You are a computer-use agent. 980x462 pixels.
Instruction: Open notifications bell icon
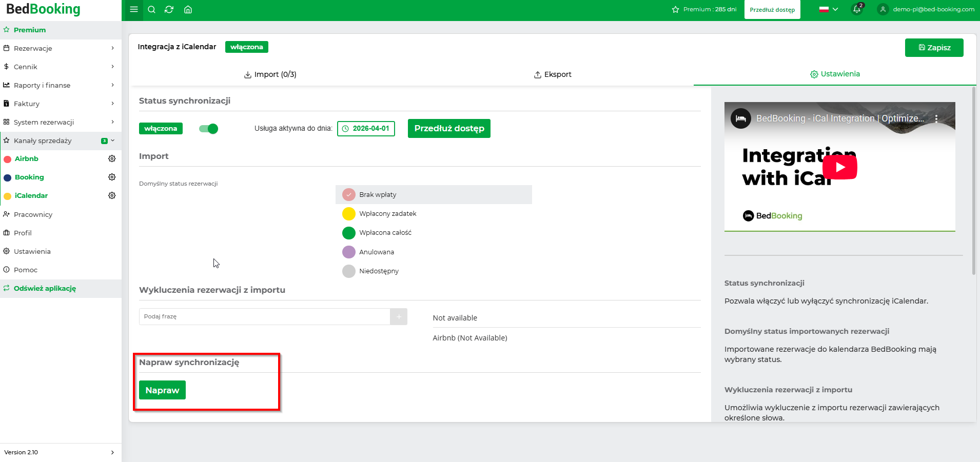[x=857, y=9]
